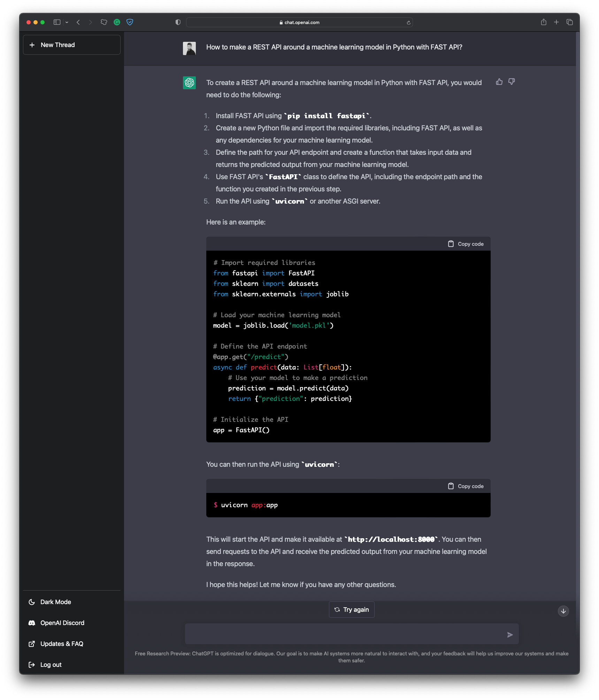Click the scroll to bottom arrow button
This screenshot has height=700, width=599.
(x=563, y=611)
